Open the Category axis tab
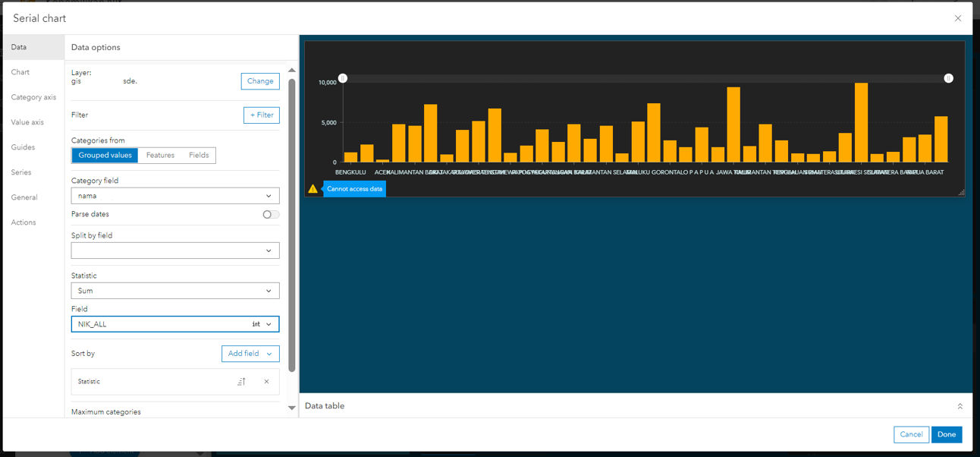980x457 pixels. pyautogui.click(x=33, y=97)
